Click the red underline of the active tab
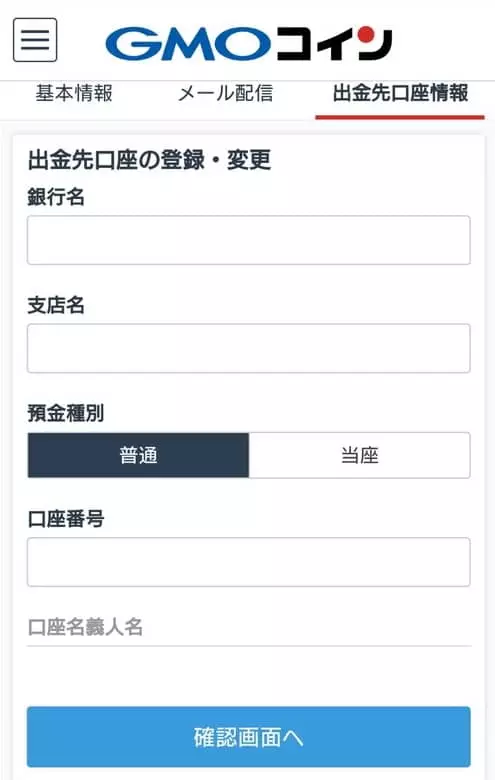The width and height of the screenshot is (495, 780). click(x=400, y=117)
